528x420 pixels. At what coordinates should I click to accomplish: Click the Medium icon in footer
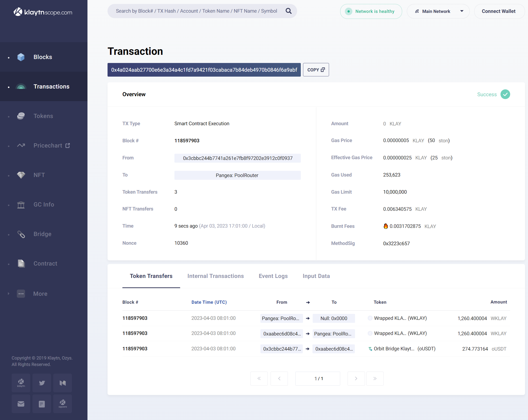[x=63, y=383]
